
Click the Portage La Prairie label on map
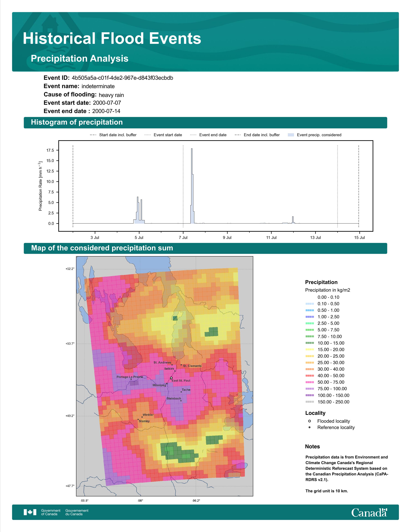pos(130,377)
